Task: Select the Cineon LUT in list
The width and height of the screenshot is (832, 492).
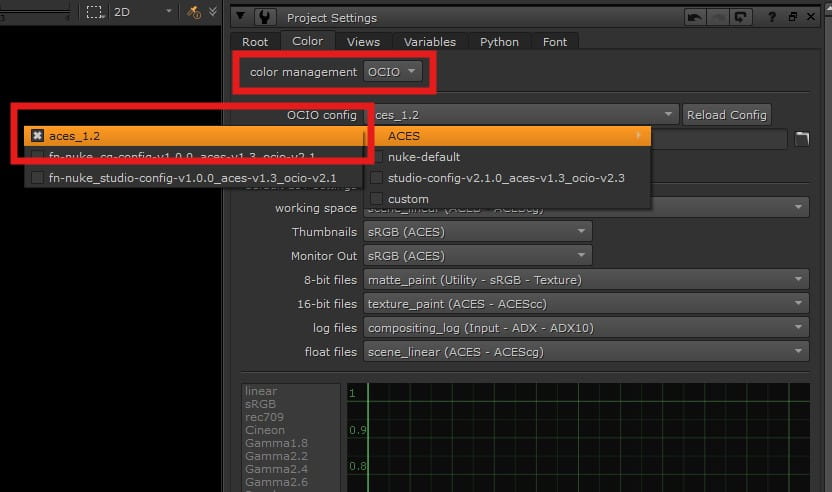Action: (x=265, y=430)
